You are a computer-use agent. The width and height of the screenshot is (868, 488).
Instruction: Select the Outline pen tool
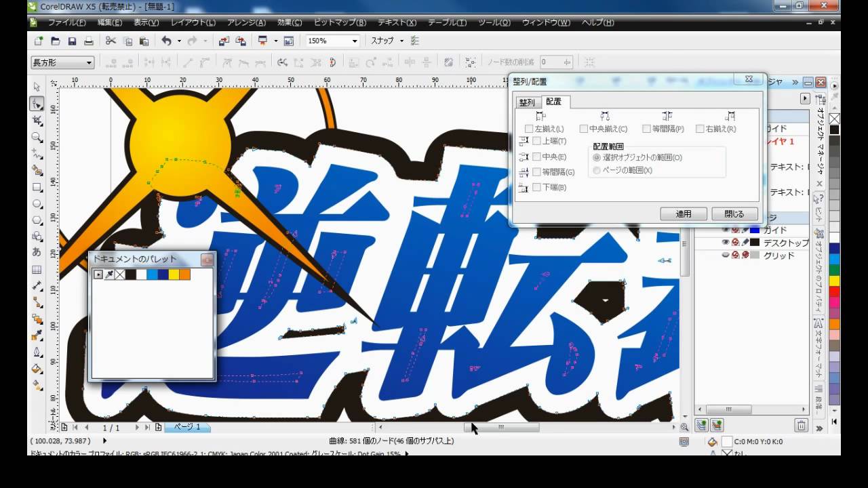(x=37, y=352)
